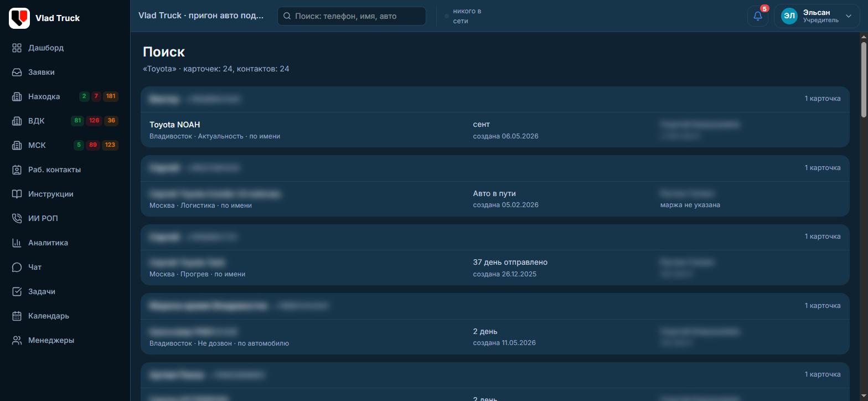Click 'создана 05.02.2026' date text
868x401 pixels.
pyautogui.click(x=505, y=205)
